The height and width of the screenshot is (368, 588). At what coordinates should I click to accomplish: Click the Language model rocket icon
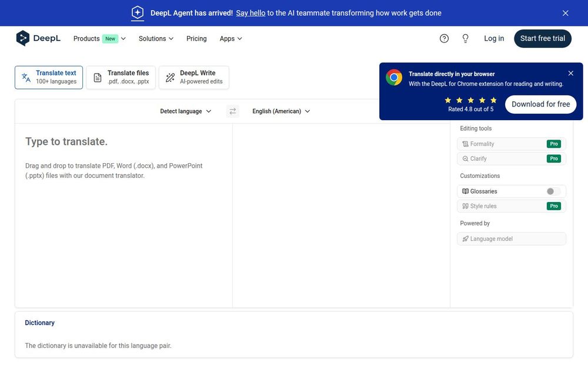pos(465,238)
